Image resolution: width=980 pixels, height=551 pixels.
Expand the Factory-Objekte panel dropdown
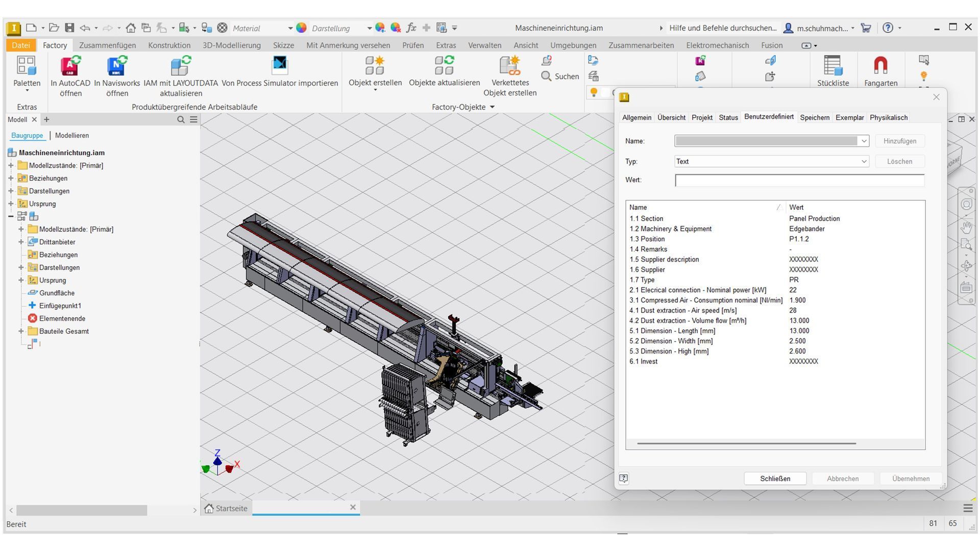(492, 107)
